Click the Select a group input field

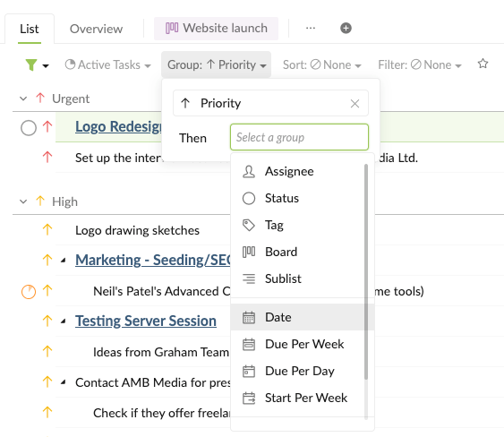(299, 137)
